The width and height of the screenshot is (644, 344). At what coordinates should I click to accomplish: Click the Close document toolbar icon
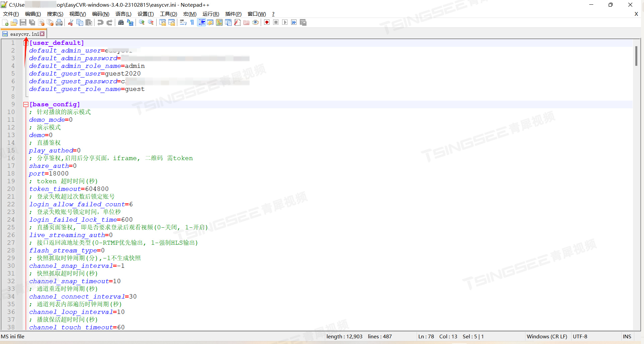pos(41,22)
